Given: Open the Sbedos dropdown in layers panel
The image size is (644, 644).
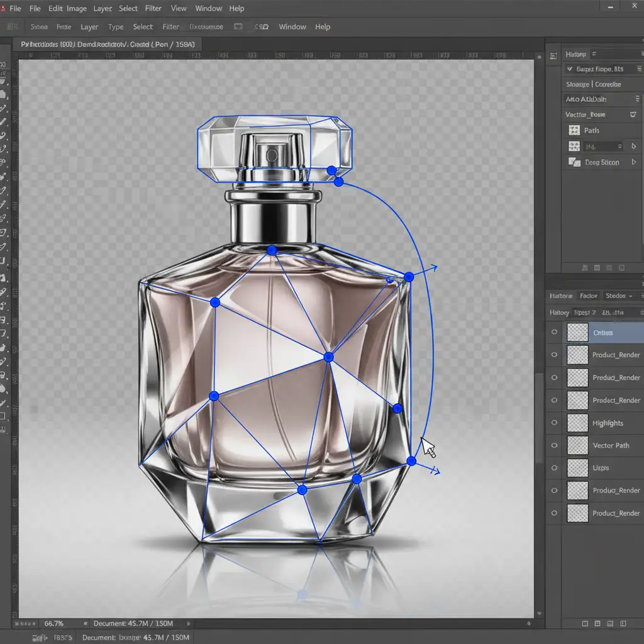Looking at the screenshot, I should pyautogui.click(x=619, y=296).
